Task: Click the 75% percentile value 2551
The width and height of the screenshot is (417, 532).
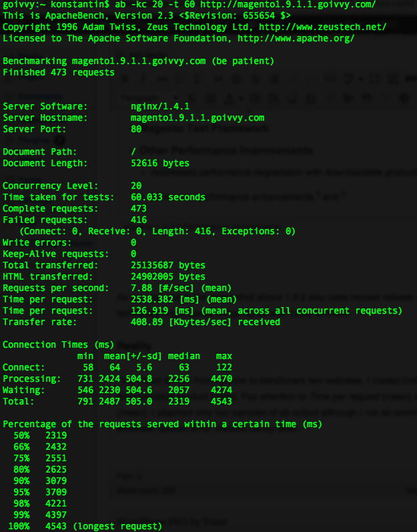Action: tap(56, 459)
